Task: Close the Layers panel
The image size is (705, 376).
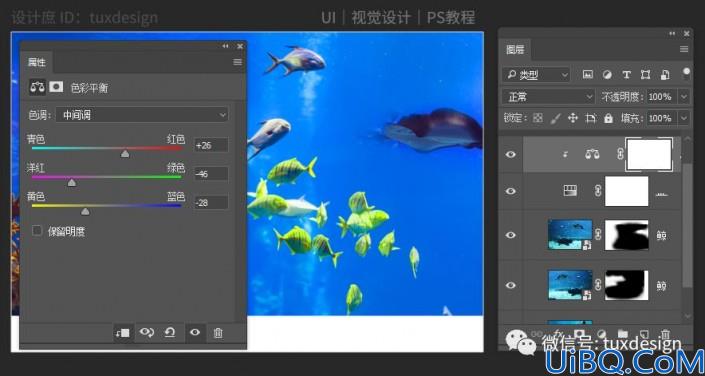Action: coord(687,33)
